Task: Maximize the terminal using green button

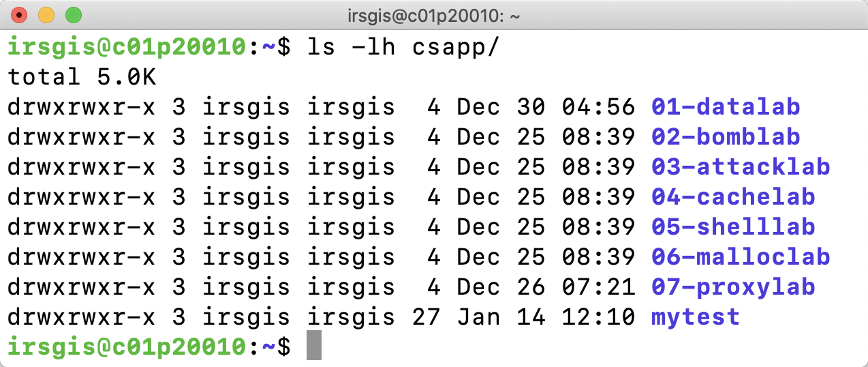Action: pos(73,14)
